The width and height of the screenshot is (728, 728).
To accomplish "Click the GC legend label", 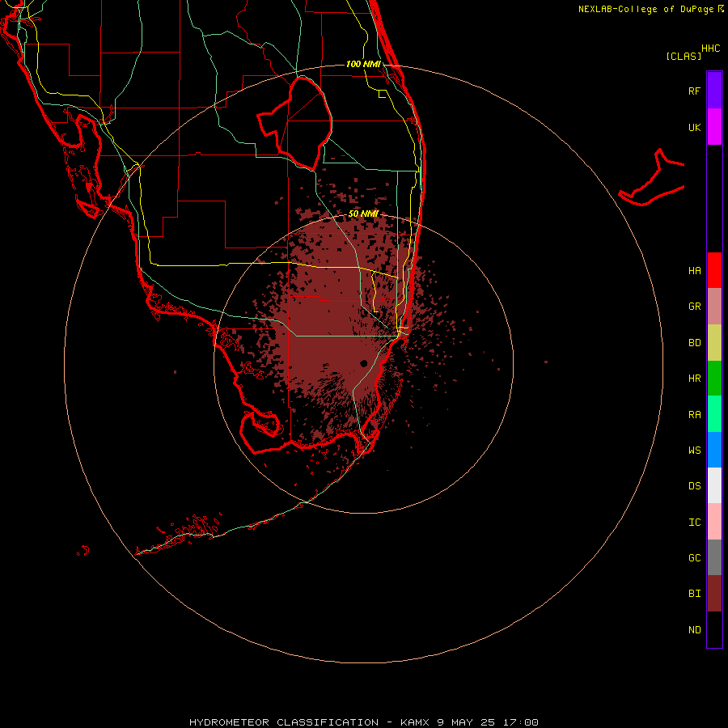I will [x=694, y=558].
